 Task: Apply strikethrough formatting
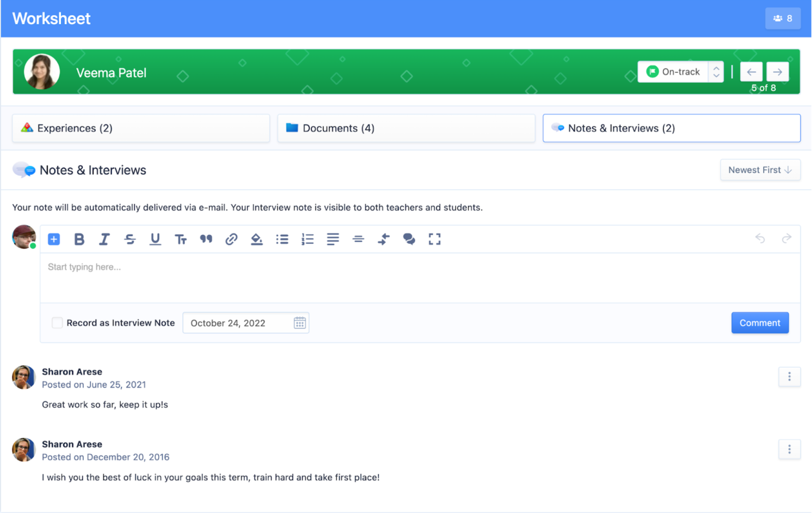point(130,239)
